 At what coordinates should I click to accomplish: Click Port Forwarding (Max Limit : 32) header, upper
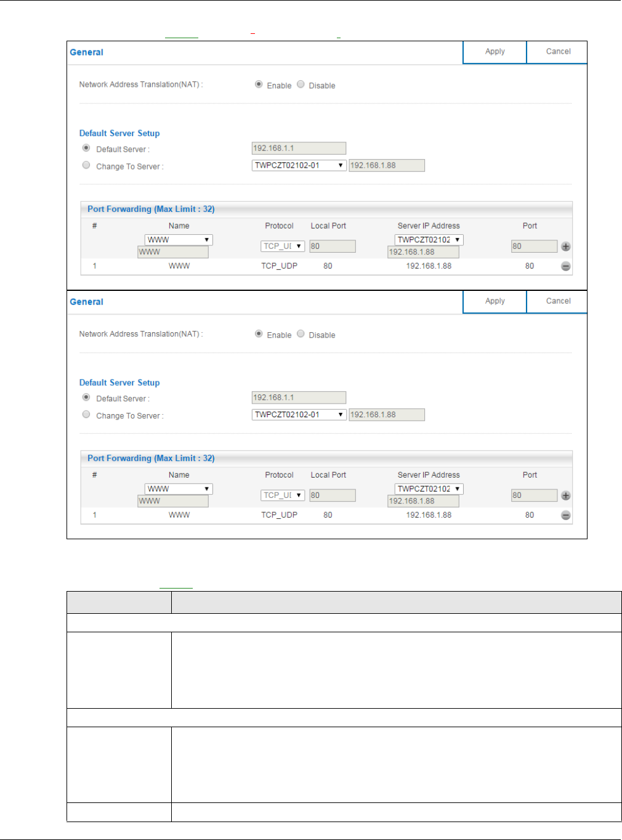(x=151, y=209)
